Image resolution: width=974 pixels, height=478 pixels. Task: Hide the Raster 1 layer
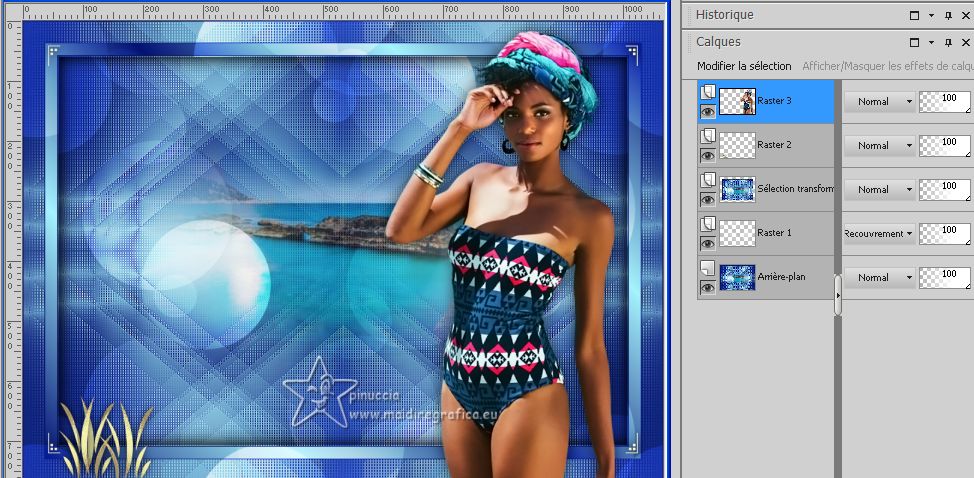pyautogui.click(x=708, y=243)
